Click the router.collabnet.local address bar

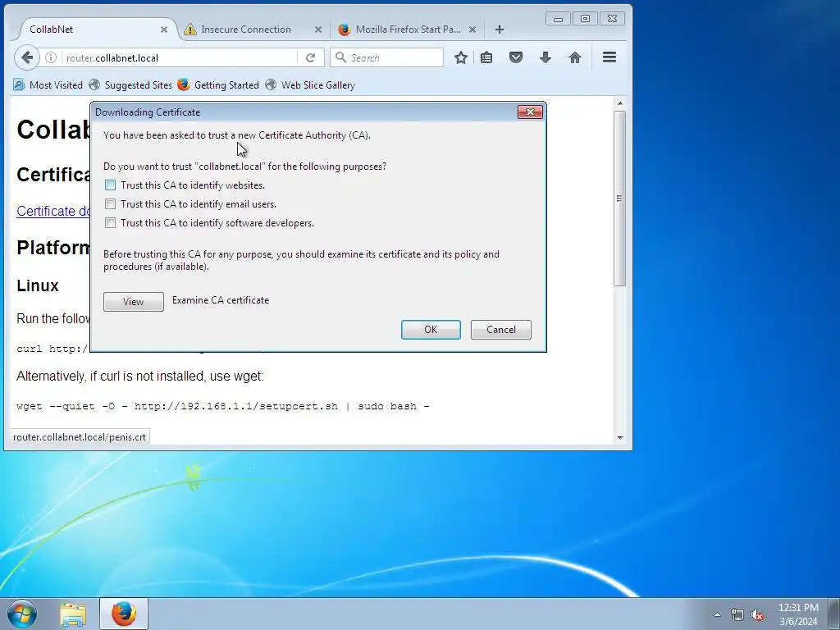click(x=180, y=58)
